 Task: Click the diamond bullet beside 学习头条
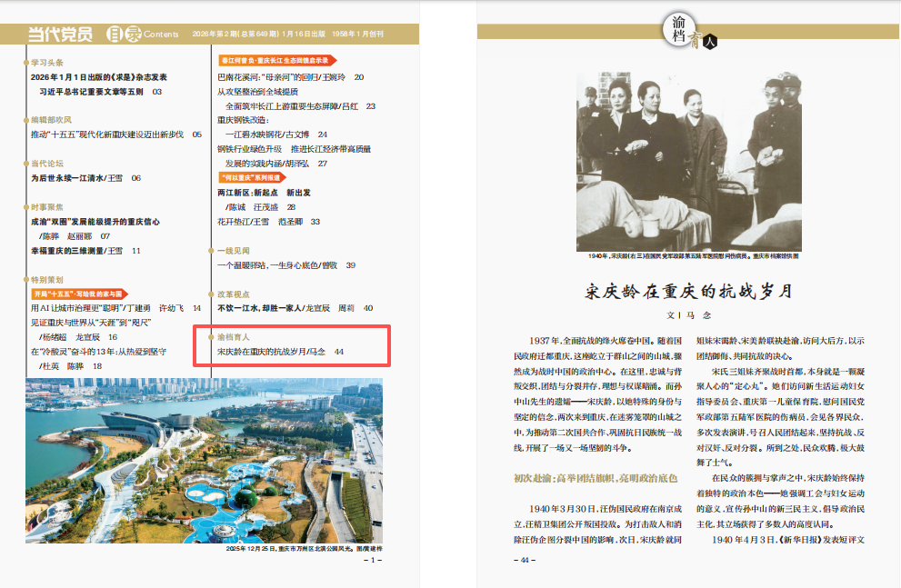[25, 62]
